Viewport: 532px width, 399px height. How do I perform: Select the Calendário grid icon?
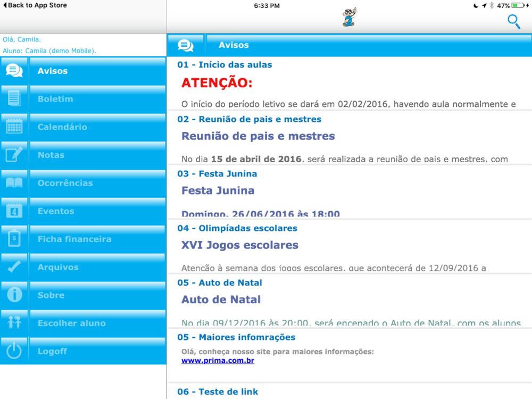coord(14,127)
